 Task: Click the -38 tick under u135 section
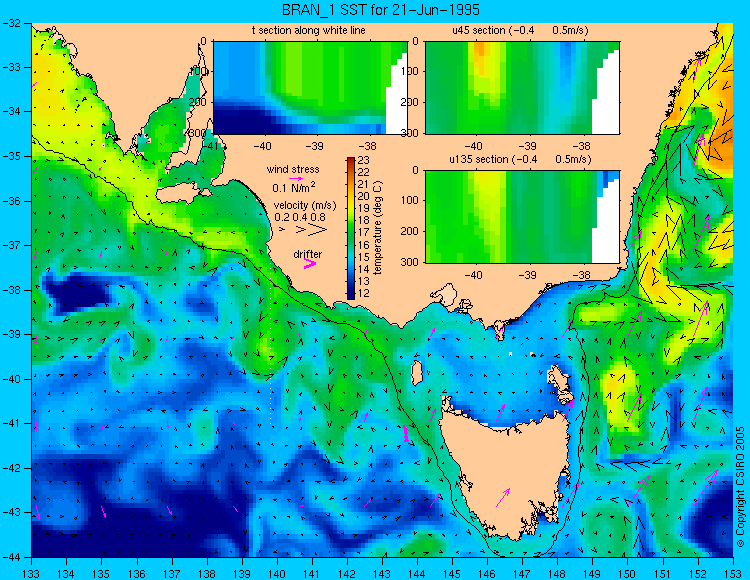pyautogui.click(x=581, y=275)
